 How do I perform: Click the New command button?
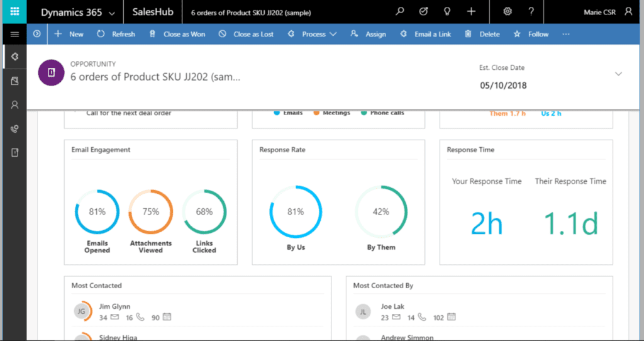pyautogui.click(x=69, y=34)
